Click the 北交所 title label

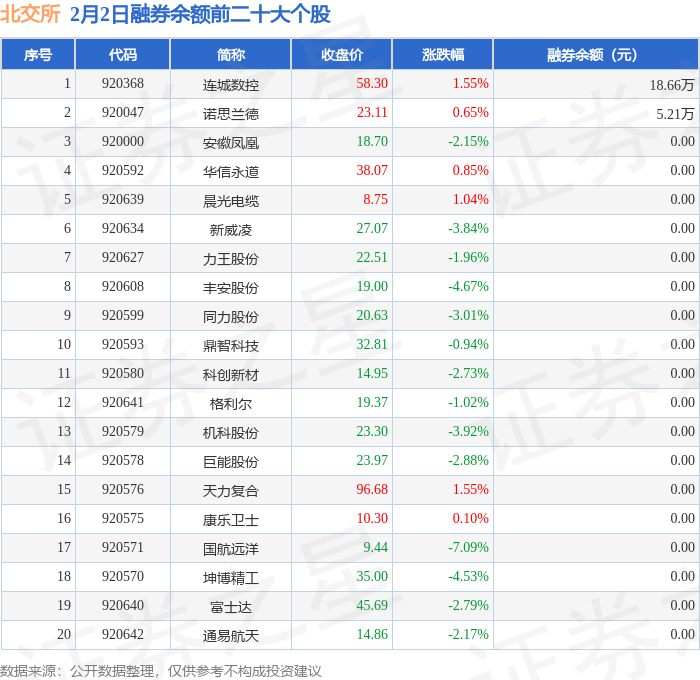point(30,14)
